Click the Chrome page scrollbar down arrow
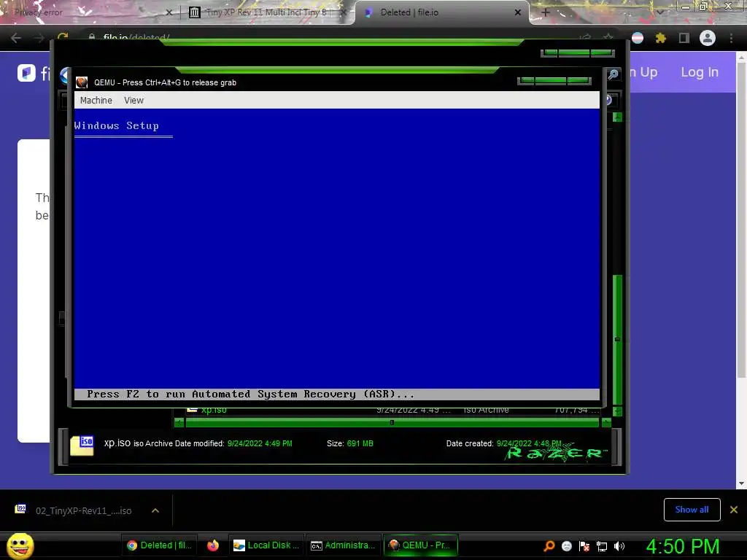 coord(741,484)
